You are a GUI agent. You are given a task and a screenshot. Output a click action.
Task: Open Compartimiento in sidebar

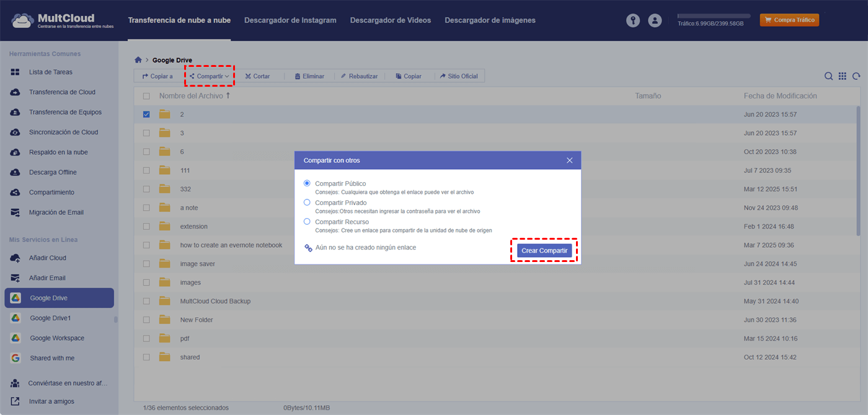(51, 192)
